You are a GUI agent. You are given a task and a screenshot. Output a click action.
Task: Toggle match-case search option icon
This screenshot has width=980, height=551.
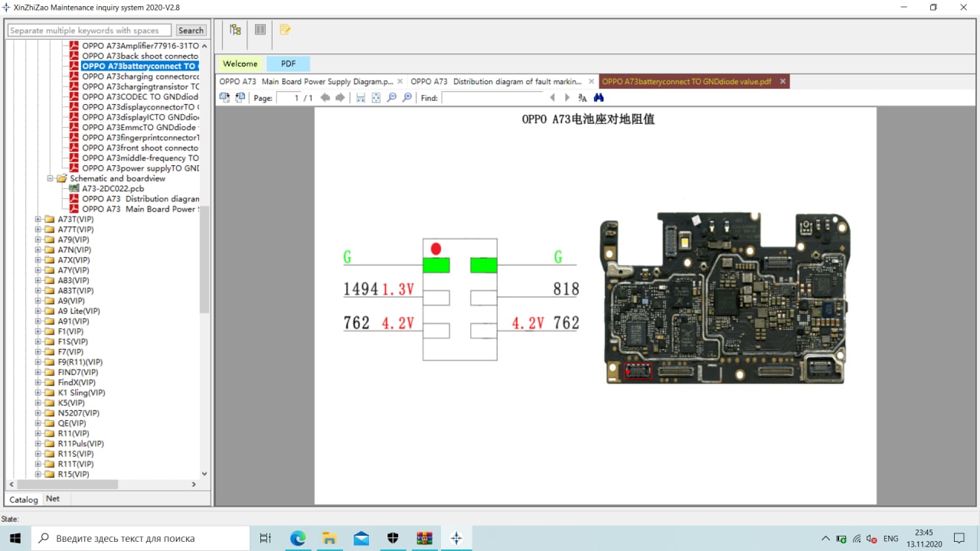point(583,98)
